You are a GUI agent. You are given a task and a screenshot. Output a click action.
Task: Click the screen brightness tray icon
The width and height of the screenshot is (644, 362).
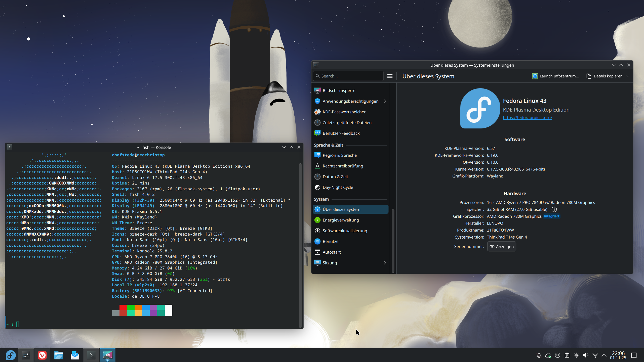(576, 355)
